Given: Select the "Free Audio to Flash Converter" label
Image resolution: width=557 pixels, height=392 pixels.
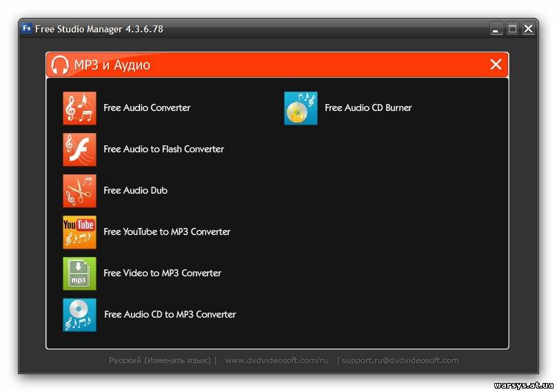Looking at the screenshot, I should point(164,149).
